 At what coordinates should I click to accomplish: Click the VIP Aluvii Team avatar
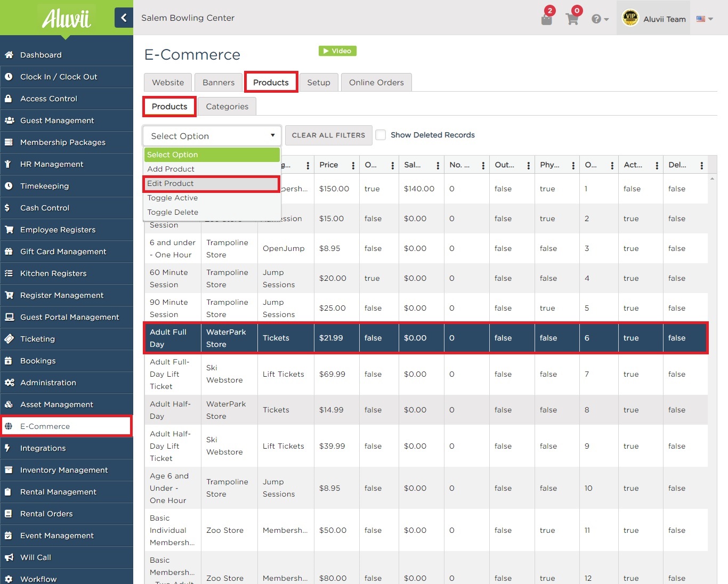click(630, 18)
